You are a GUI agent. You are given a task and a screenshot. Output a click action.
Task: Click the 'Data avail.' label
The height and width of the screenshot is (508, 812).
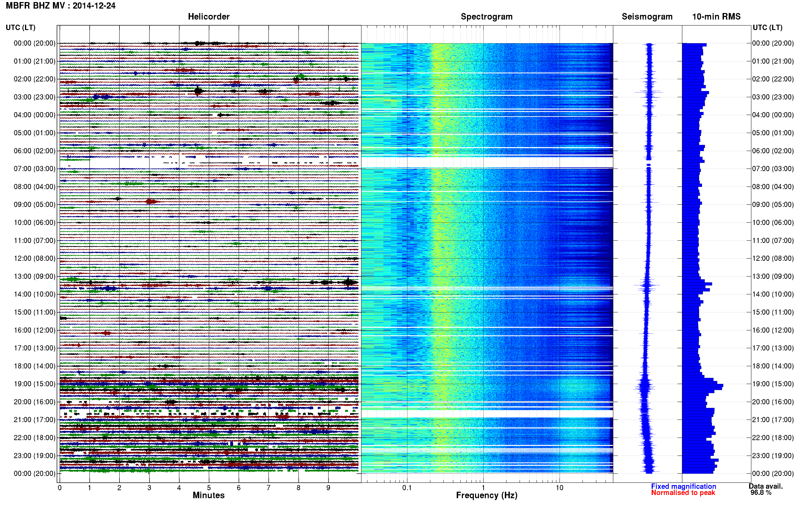click(766, 486)
